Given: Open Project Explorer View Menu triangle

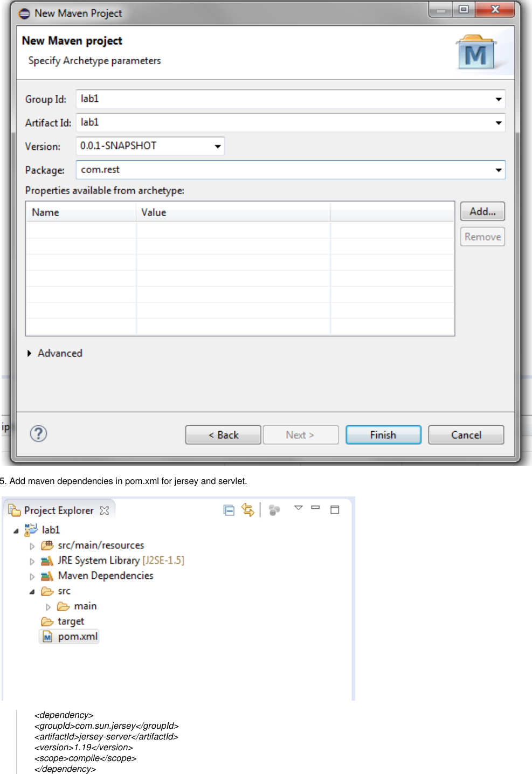Looking at the screenshot, I should tap(298, 508).
